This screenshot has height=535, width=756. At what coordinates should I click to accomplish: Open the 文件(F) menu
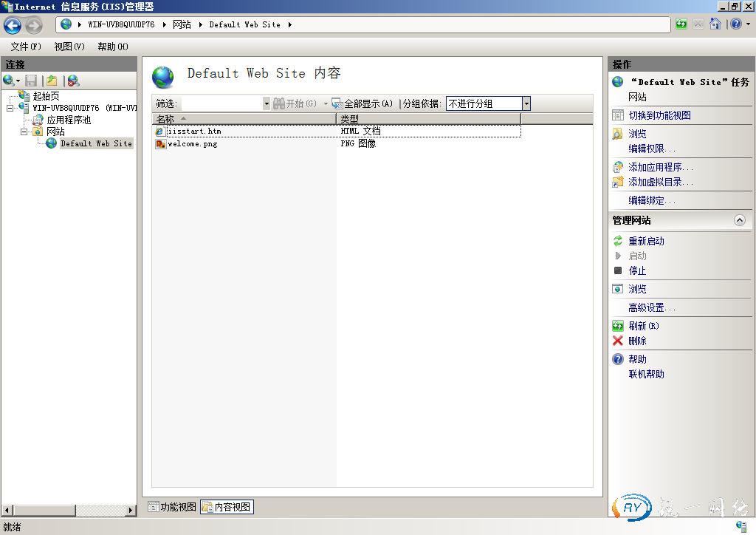[x=25, y=47]
